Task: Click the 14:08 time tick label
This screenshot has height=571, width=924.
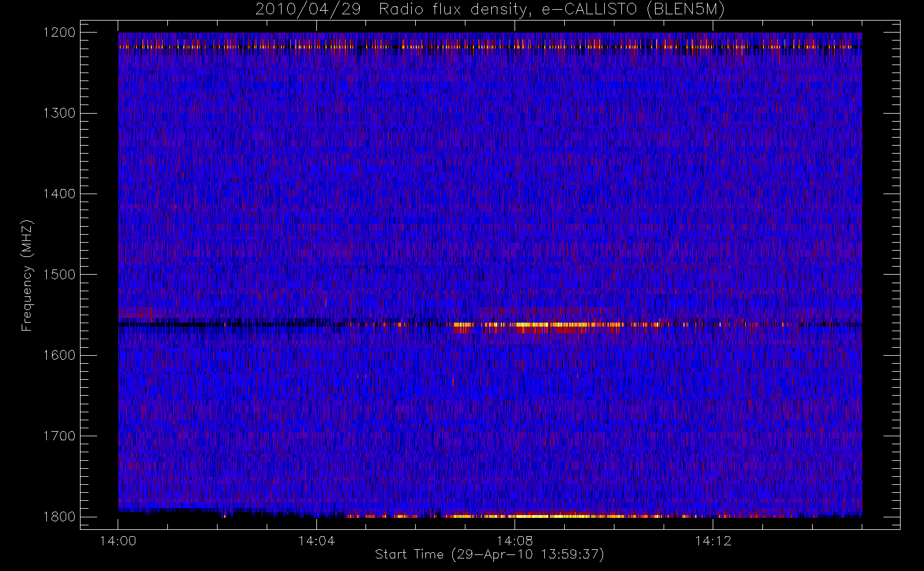Action: [515, 541]
